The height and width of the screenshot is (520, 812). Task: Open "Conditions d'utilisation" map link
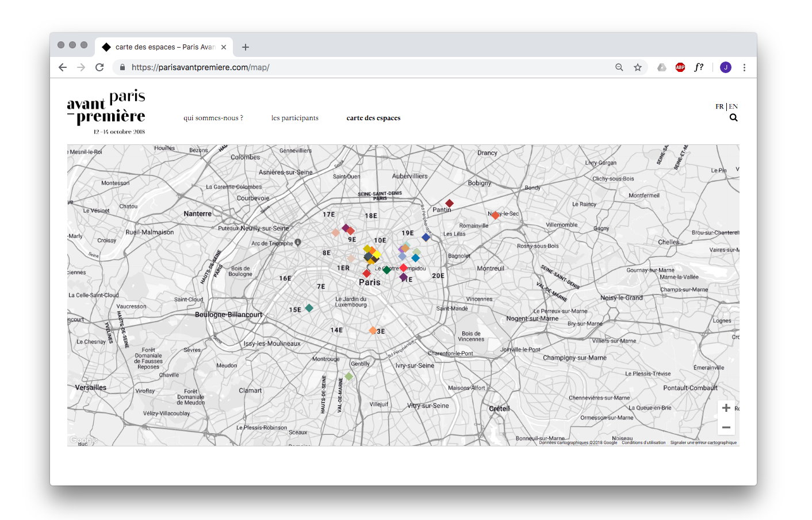coord(644,443)
